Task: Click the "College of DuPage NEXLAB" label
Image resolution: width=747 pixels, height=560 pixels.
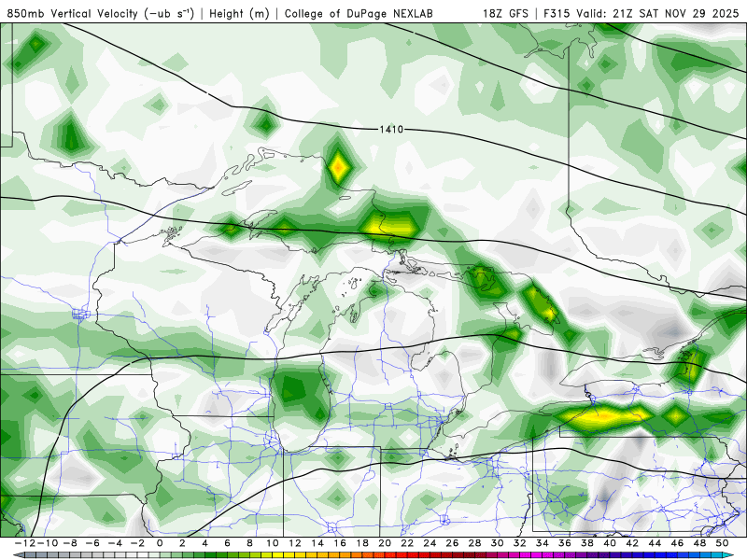Action: (x=359, y=13)
